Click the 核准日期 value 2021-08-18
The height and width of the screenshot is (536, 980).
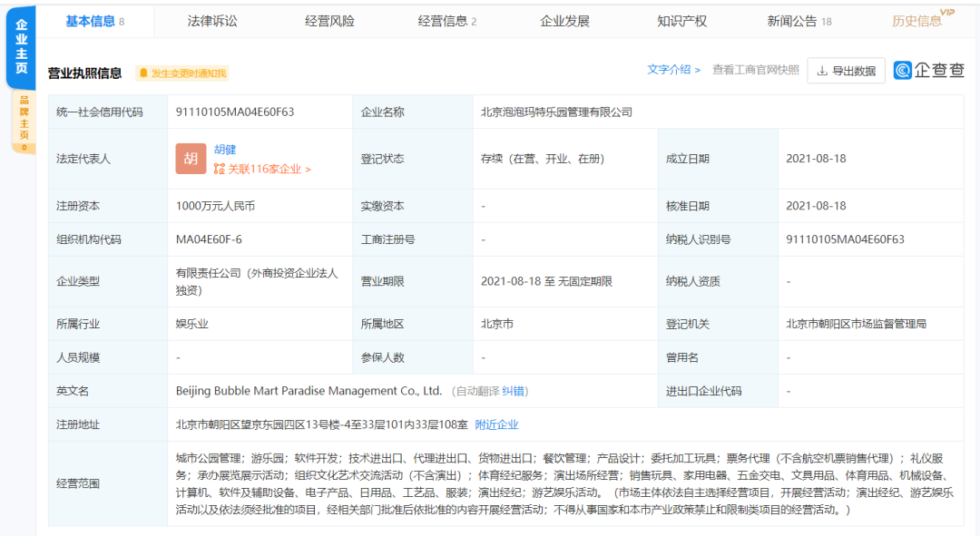tap(817, 206)
